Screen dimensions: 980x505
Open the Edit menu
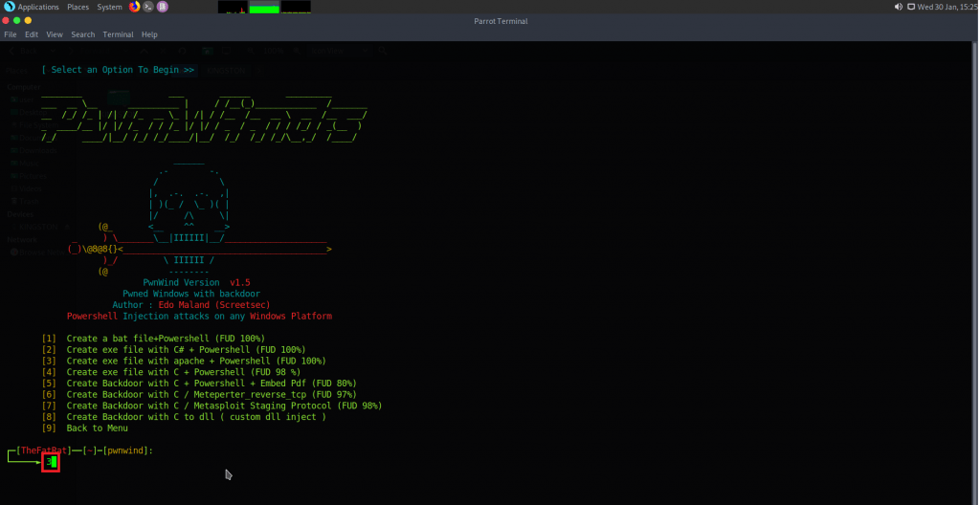pyautogui.click(x=32, y=34)
